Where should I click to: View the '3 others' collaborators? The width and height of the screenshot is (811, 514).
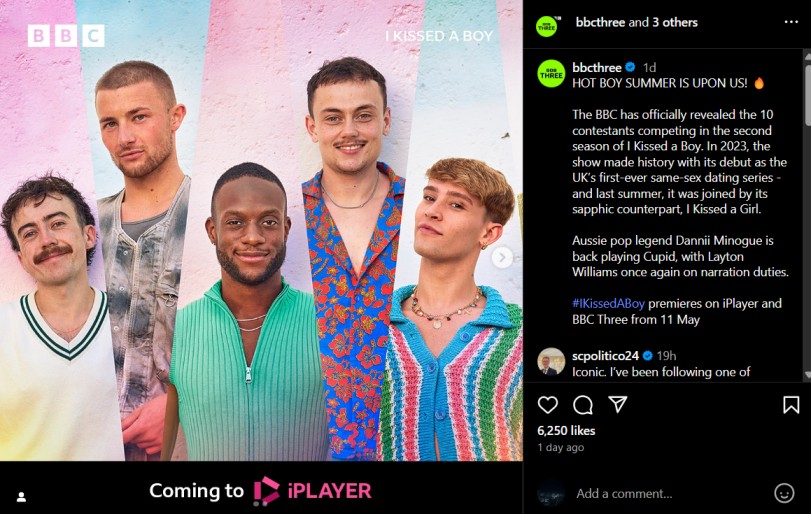click(x=674, y=22)
